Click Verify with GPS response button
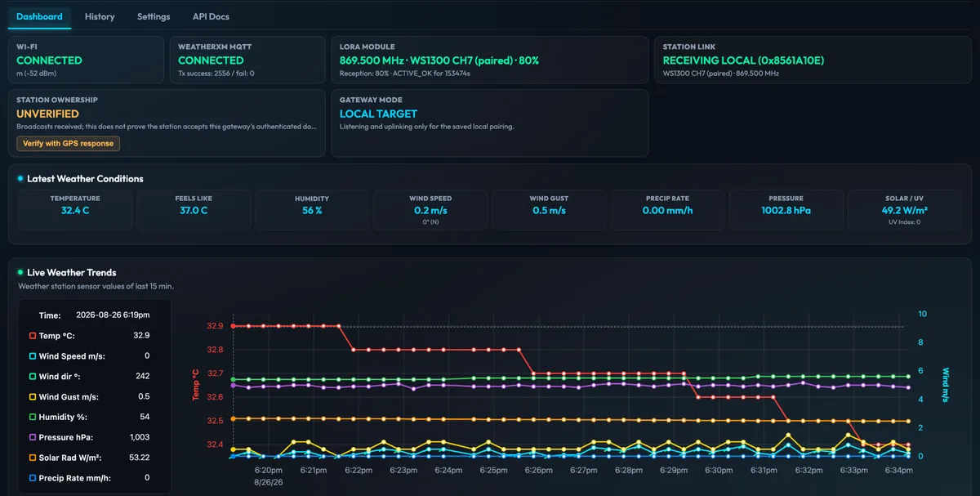This screenshot has height=496, width=980. click(x=69, y=143)
